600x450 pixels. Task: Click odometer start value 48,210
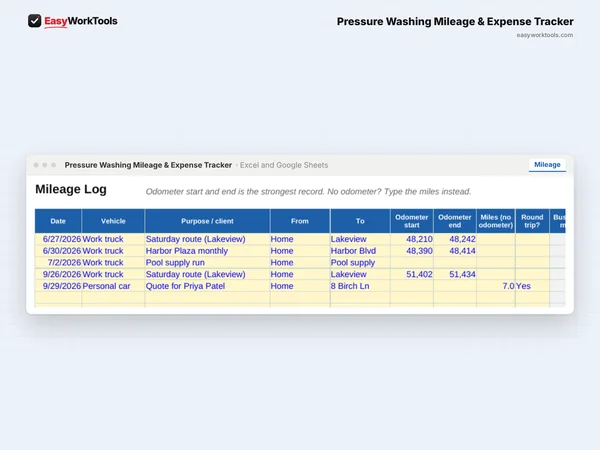[x=412, y=239]
